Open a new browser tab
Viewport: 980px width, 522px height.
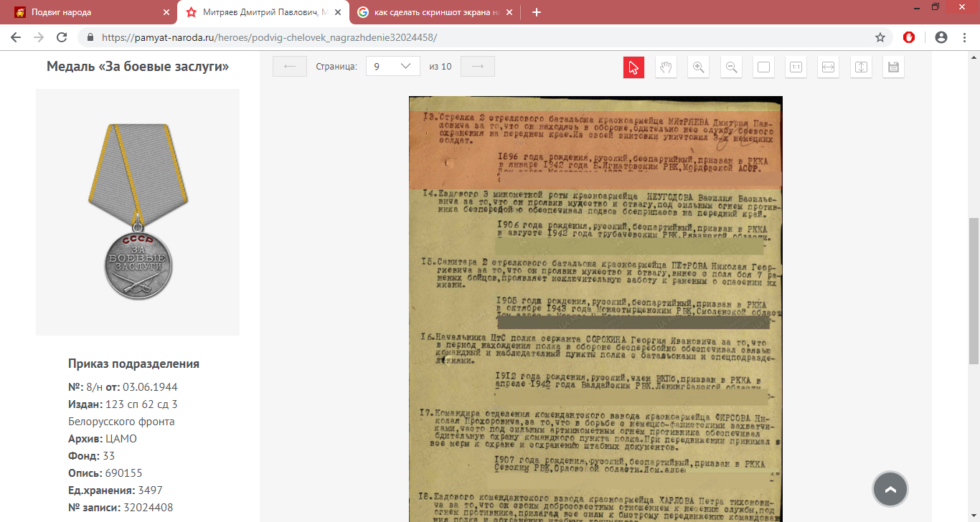tap(536, 12)
